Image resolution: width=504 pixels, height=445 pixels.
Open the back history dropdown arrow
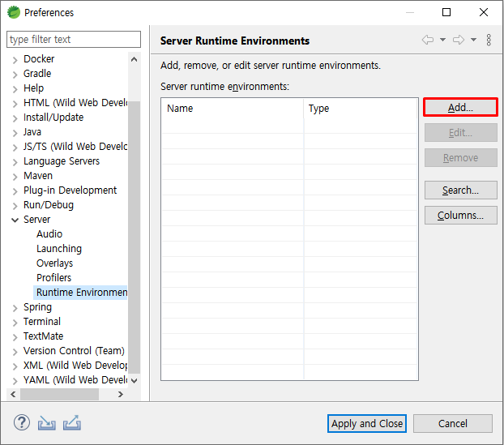[x=442, y=40]
